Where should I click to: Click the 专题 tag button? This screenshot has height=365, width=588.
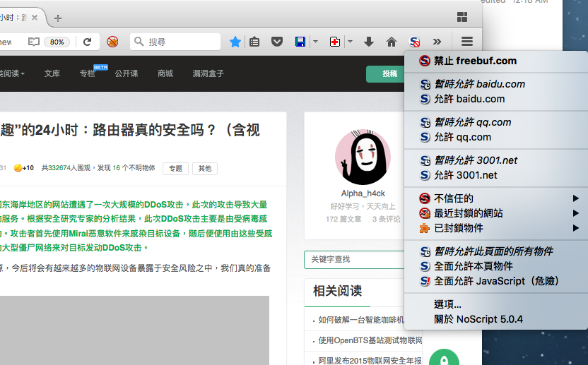pyautogui.click(x=175, y=169)
